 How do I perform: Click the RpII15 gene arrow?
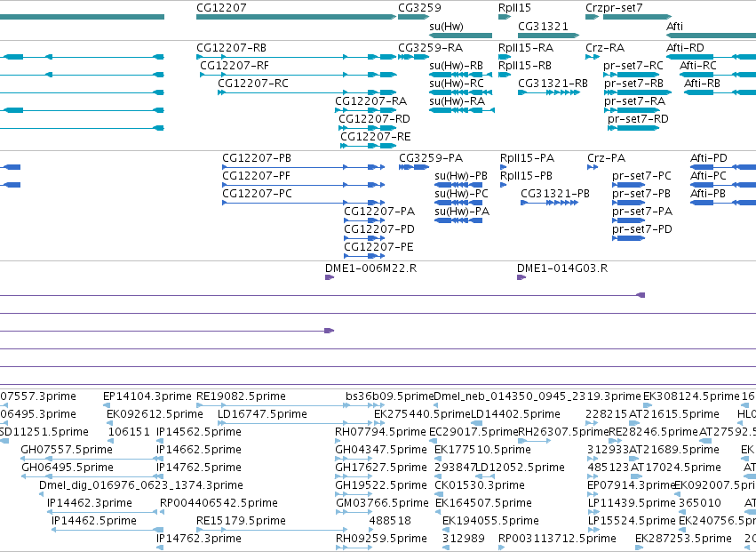(505, 17)
